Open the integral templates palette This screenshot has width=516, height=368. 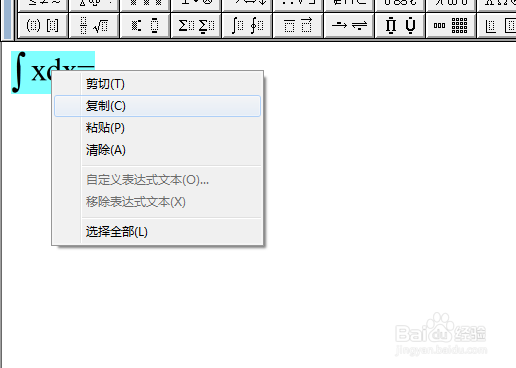coord(247,25)
